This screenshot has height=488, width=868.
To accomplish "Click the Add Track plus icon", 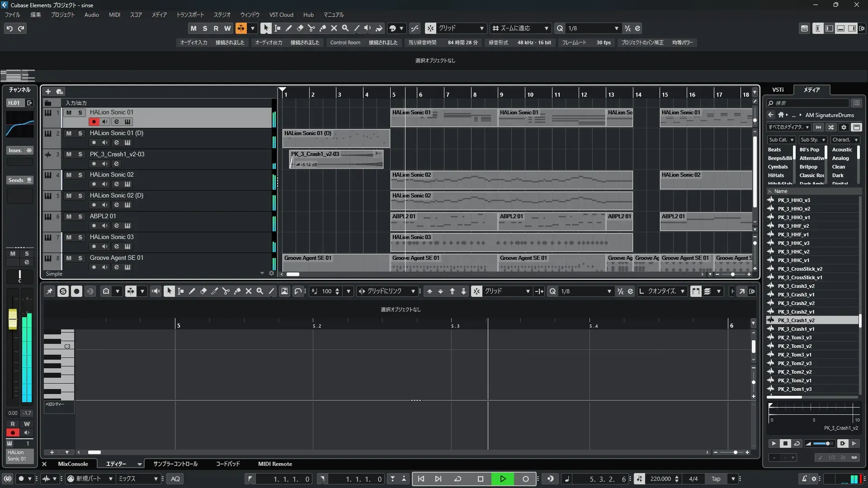I will point(48,91).
